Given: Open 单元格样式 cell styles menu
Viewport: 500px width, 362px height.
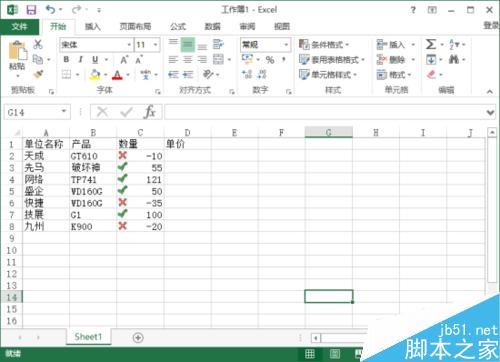Looking at the screenshot, I should tap(328, 74).
